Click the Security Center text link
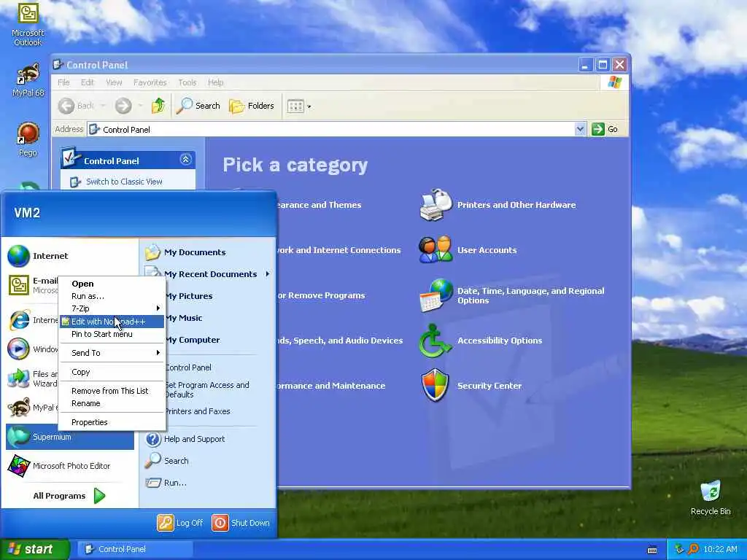Screen dimensions: 747x560 point(489,386)
